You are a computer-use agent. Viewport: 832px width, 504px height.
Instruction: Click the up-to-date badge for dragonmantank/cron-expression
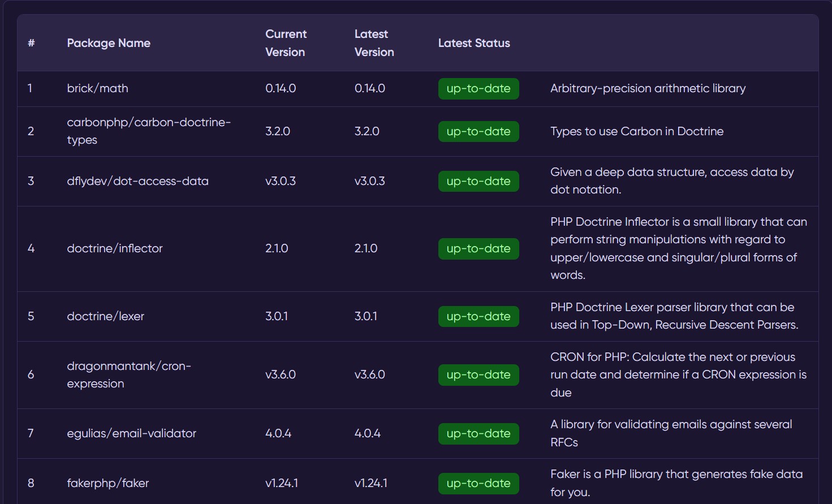pyautogui.click(x=478, y=375)
